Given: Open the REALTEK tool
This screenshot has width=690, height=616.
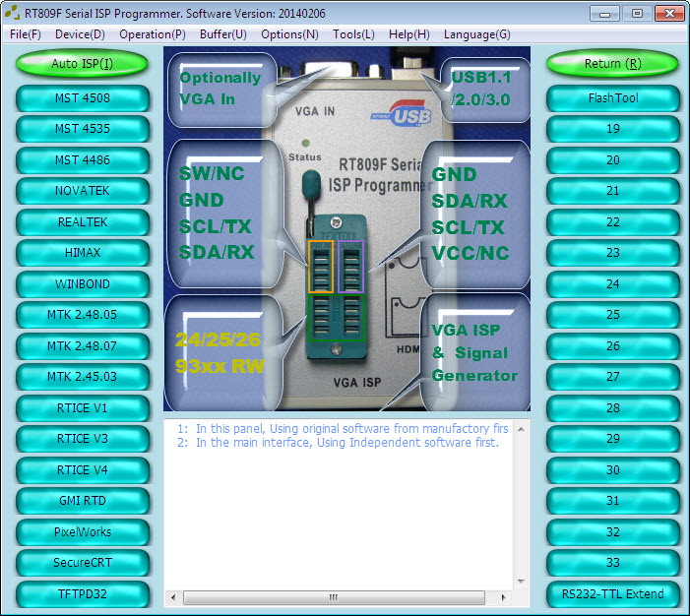Looking at the screenshot, I should (83, 222).
